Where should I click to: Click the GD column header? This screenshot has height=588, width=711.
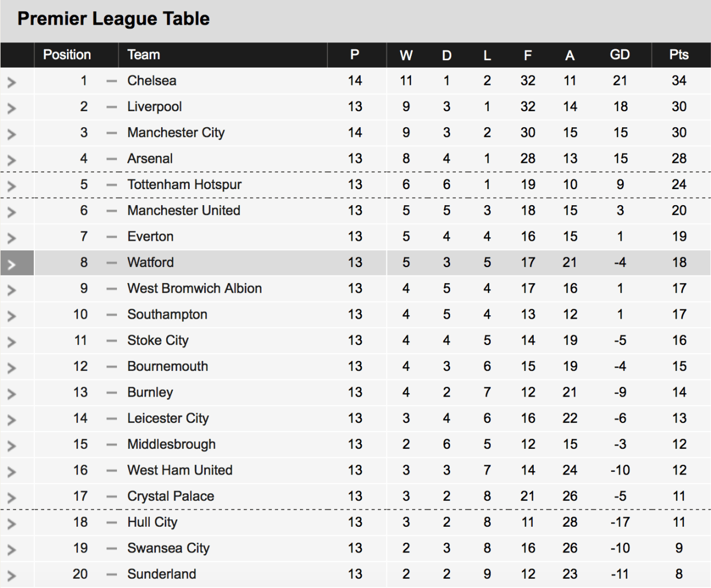(x=620, y=55)
